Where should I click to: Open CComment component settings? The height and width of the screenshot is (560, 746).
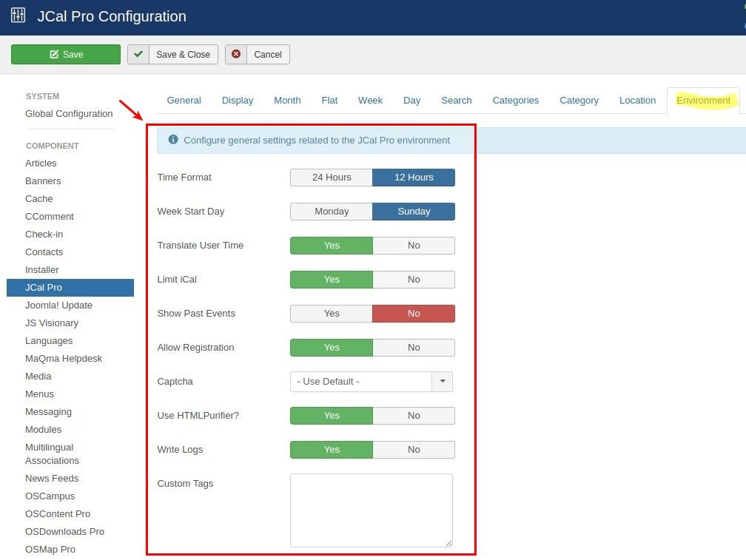click(50, 216)
